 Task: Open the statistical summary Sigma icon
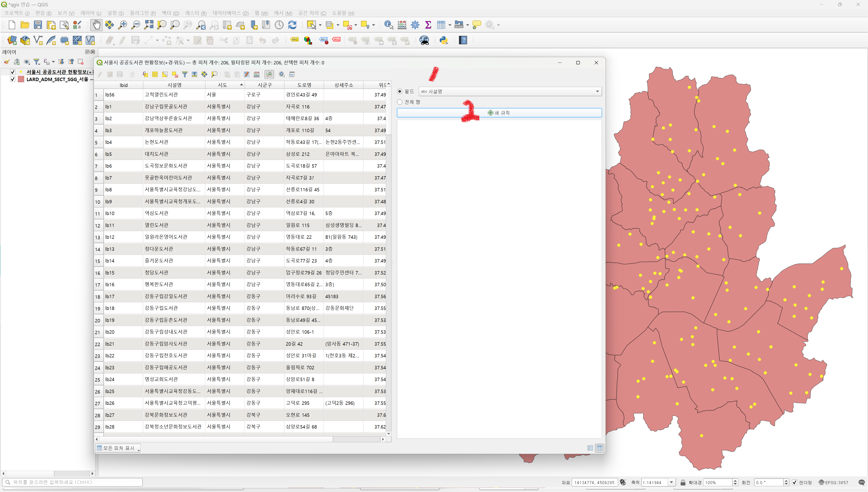428,25
